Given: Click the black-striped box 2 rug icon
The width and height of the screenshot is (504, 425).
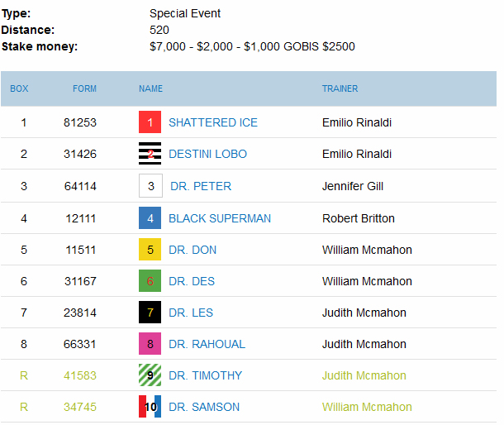Looking at the screenshot, I should [150, 154].
